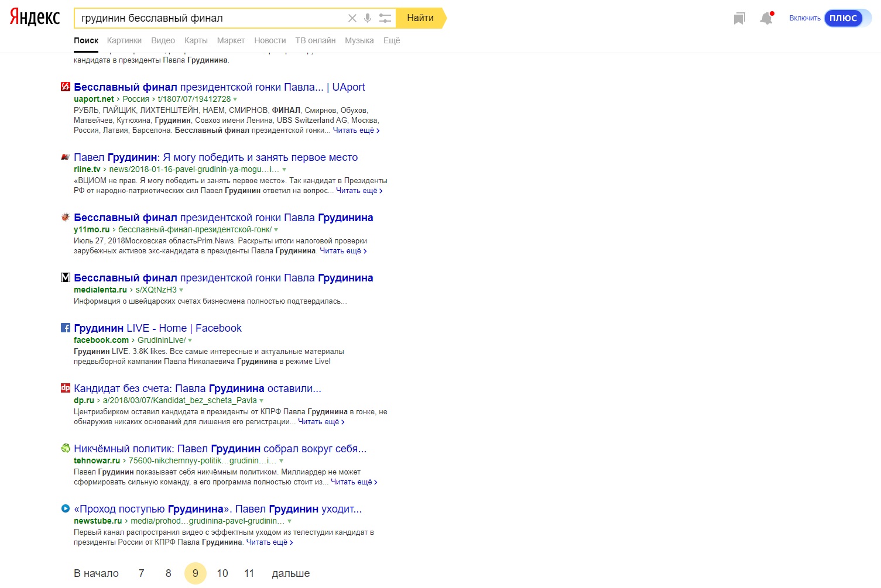Viewport: 881px width, 588px height.
Task: Clear the search query with the X icon
Action: (352, 18)
